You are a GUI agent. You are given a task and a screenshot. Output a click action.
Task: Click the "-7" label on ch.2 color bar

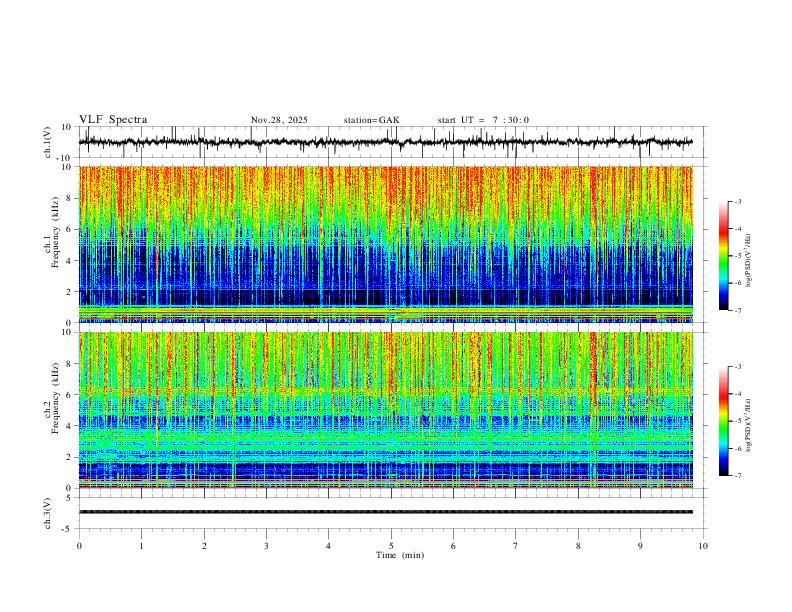tap(738, 476)
